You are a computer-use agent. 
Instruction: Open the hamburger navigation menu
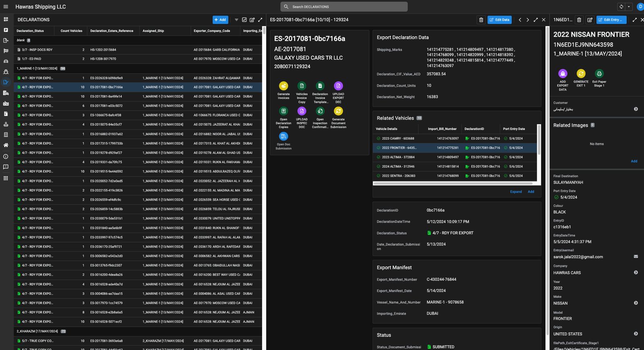point(6,7)
